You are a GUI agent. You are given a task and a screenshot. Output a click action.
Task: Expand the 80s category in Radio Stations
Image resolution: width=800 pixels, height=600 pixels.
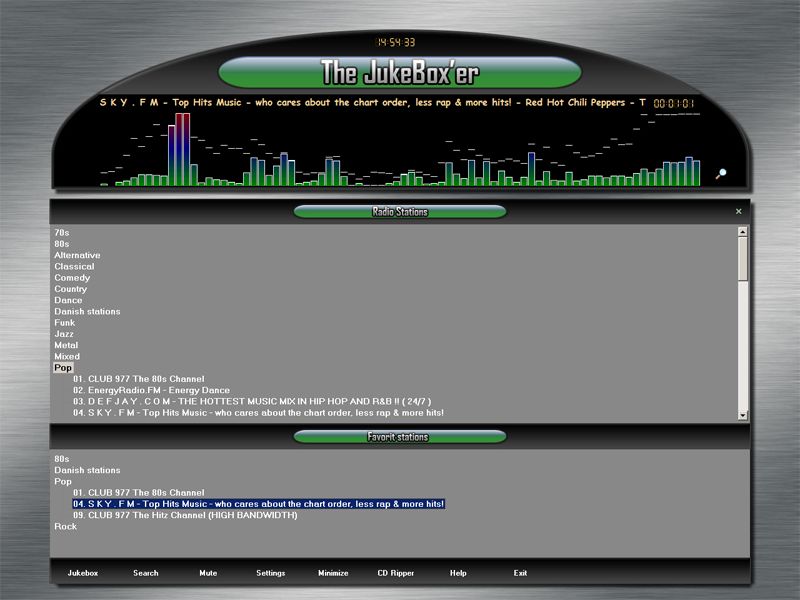(x=62, y=244)
